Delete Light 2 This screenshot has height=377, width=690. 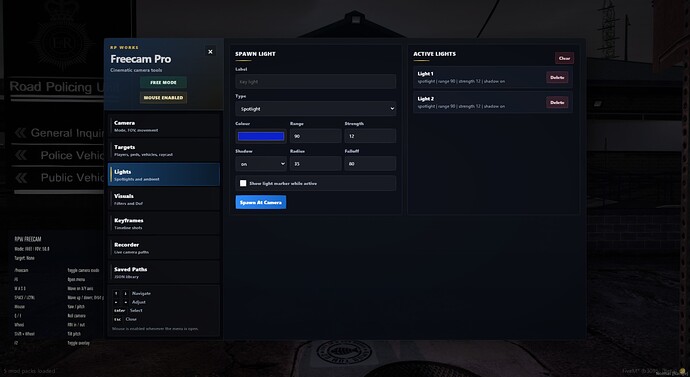pos(557,102)
